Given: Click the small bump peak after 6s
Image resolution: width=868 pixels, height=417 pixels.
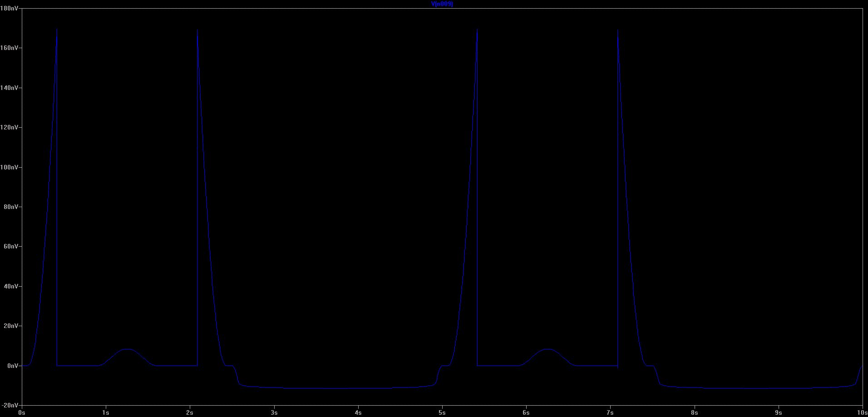Looking at the screenshot, I should click(548, 349).
